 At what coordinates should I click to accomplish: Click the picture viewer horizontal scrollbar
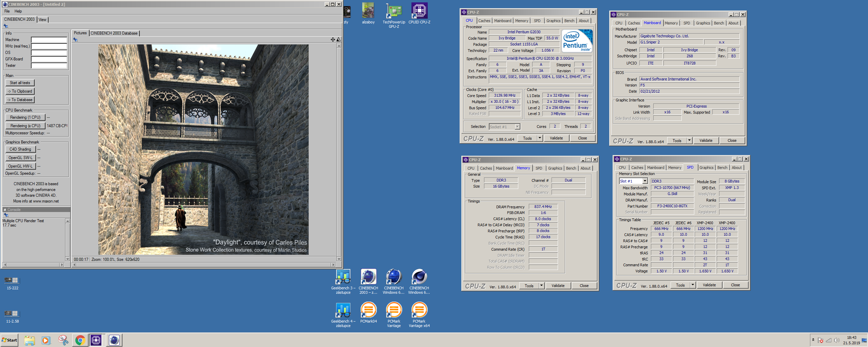click(204, 265)
